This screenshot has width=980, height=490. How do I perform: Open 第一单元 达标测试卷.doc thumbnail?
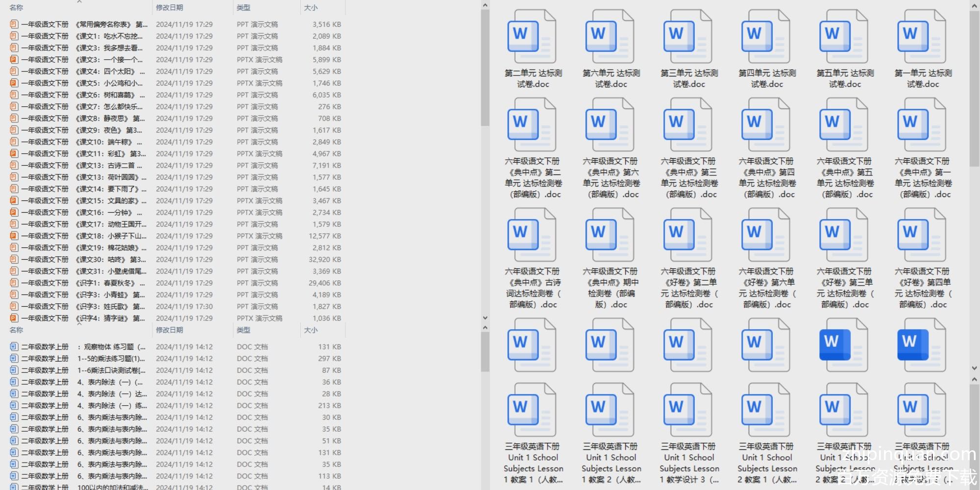[922, 37]
